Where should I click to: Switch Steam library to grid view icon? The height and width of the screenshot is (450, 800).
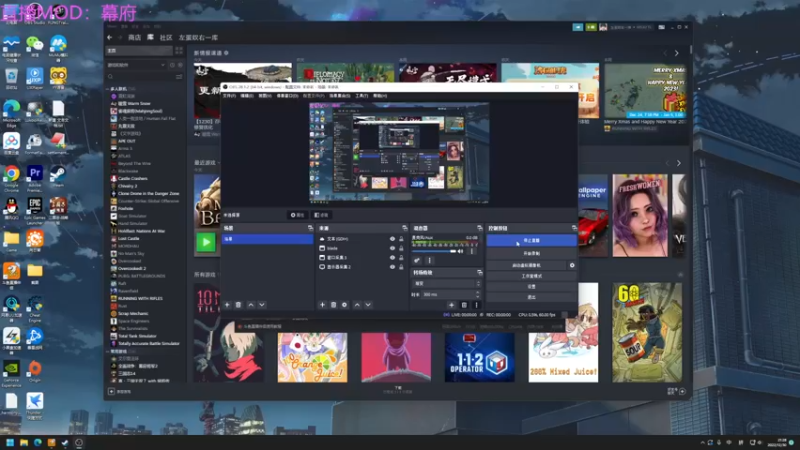[x=179, y=51]
